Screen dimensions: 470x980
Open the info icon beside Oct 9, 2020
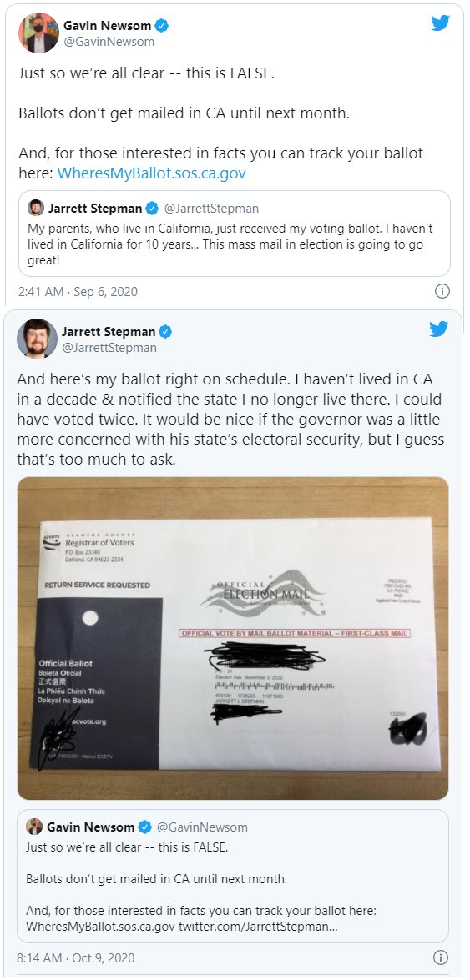(441, 957)
